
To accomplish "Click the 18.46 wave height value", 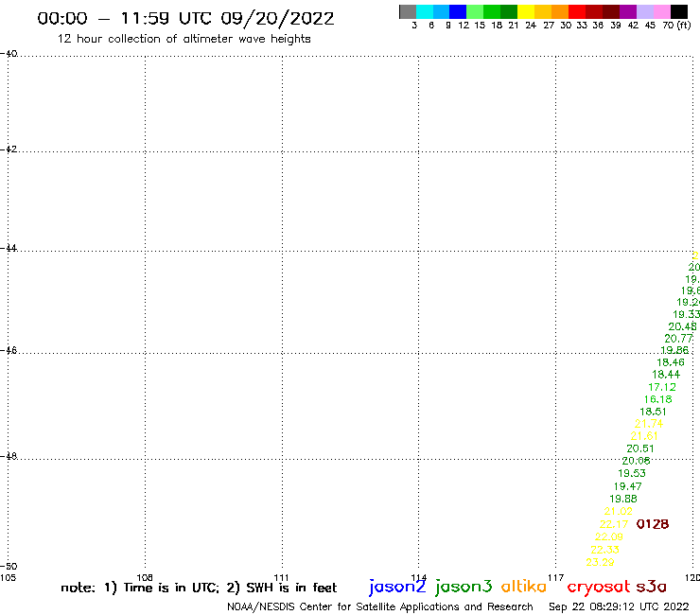I will coord(671,362).
